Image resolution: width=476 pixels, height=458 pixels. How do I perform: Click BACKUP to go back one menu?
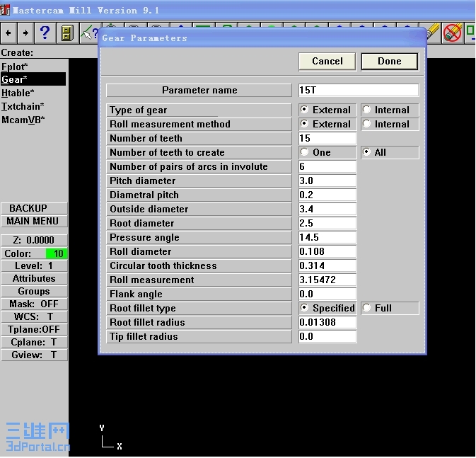34,209
